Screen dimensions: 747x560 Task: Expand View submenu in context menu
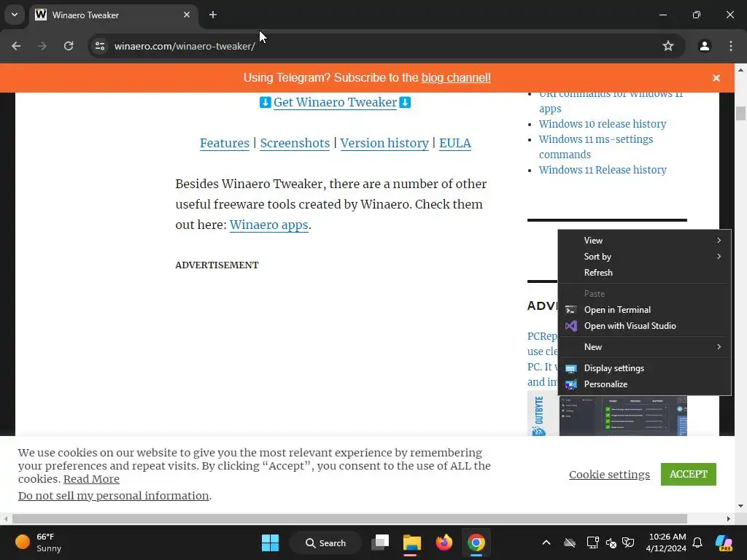tap(644, 241)
